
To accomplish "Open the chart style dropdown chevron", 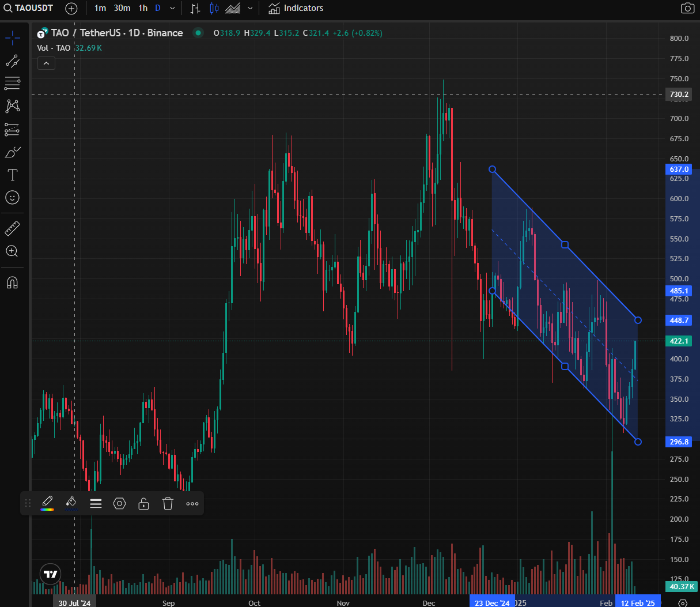I will click(250, 8).
